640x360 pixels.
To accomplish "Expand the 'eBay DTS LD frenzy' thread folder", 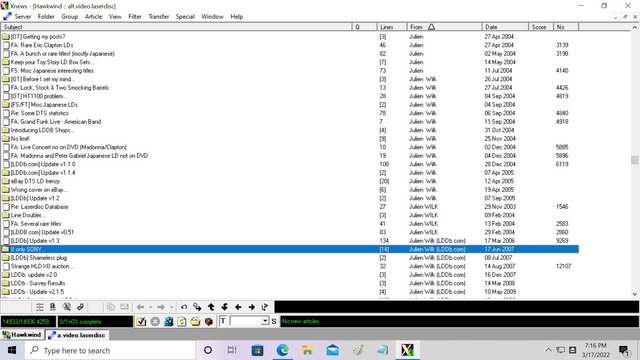I will click(6, 181).
